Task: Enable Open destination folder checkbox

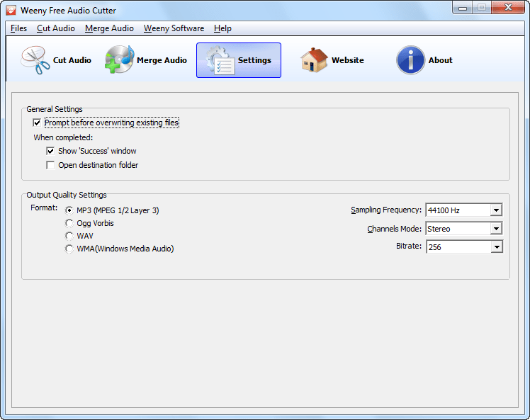Action: click(x=50, y=165)
